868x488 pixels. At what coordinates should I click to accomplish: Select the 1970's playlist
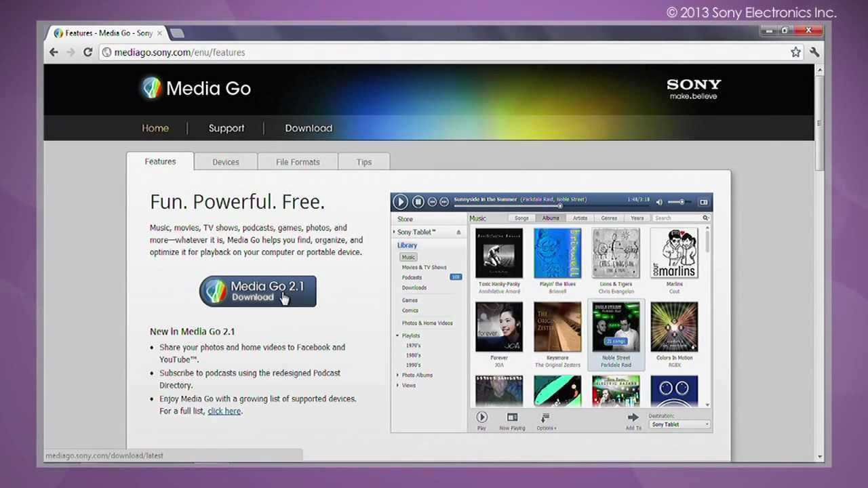(x=413, y=346)
